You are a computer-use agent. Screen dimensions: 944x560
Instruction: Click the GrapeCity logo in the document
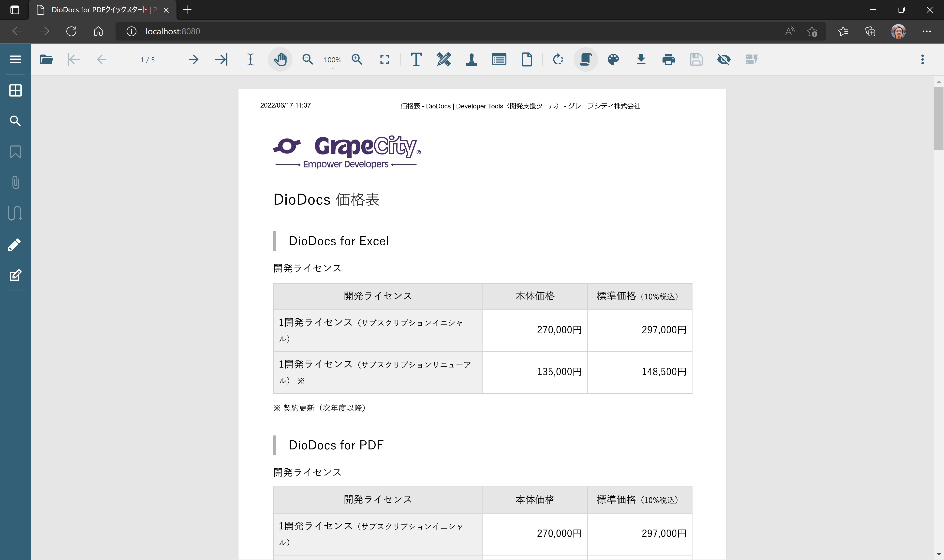(347, 152)
